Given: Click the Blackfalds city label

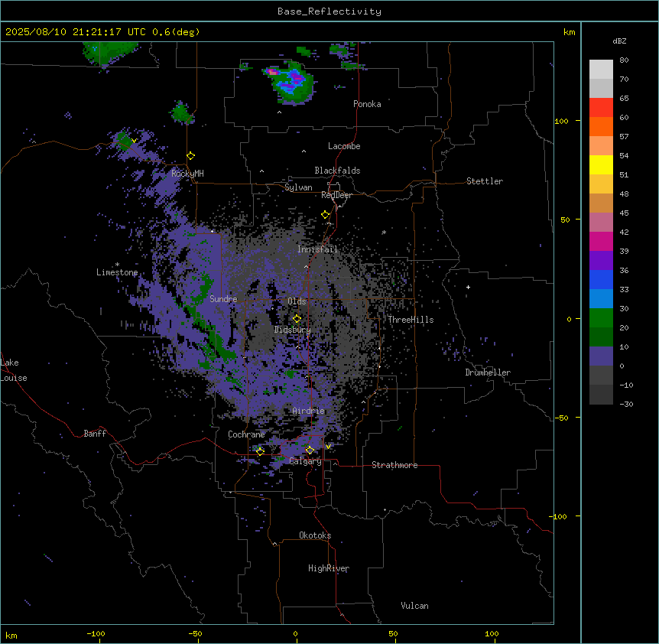Looking at the screenshot, I should (x=337, y=171).
